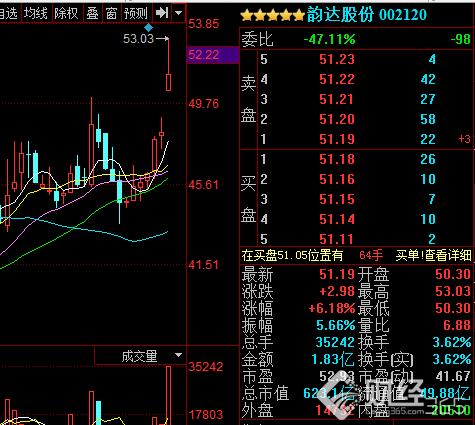The width and height of the screenshot is (475, 425).
Task: Click the 叠 overlay toolbar button
Action: 93,13
